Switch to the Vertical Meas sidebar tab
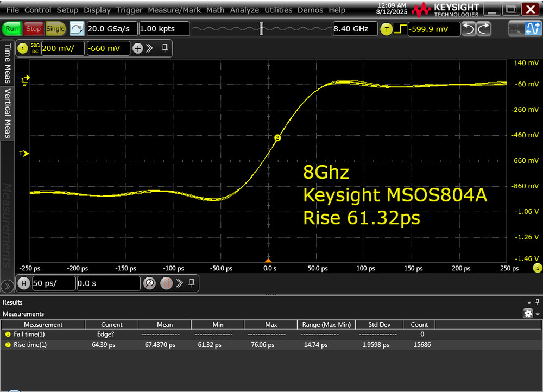Image resolution: width=543 pixels, height=392 pixels. pyautogui.click(x=7, y=111)
